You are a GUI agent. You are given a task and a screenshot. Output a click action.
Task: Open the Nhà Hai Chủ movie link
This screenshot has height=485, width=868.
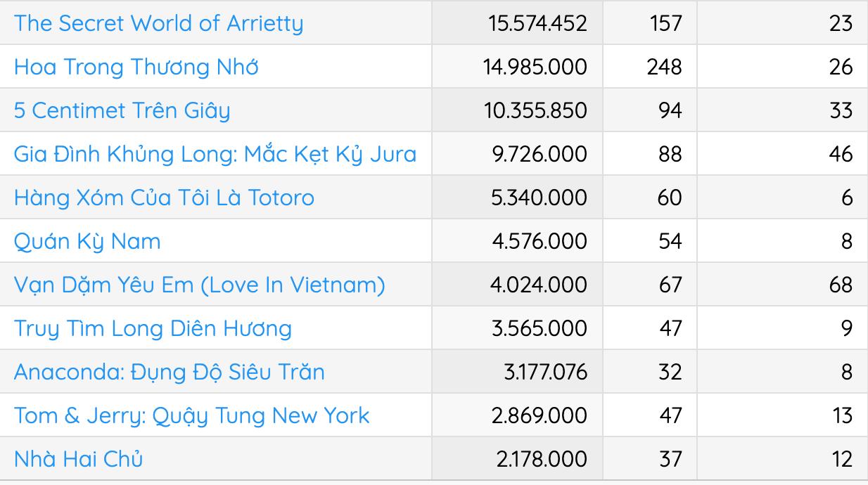pyautogui.click(x=78, y=459)
